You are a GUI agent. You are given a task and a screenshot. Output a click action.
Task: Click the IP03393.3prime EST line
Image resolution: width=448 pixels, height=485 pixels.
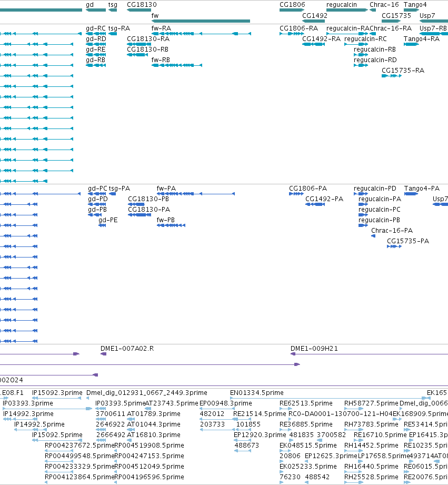[47, 409]
